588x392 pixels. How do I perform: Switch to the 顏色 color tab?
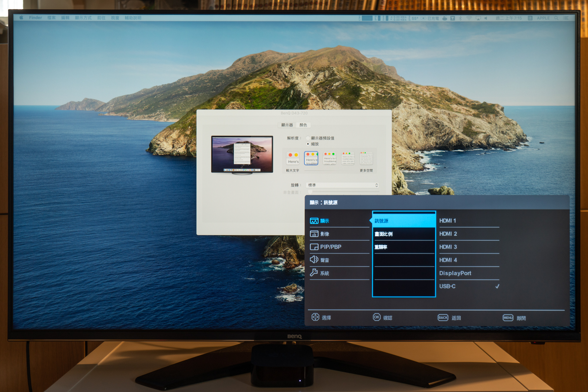[x=303, y=125]
